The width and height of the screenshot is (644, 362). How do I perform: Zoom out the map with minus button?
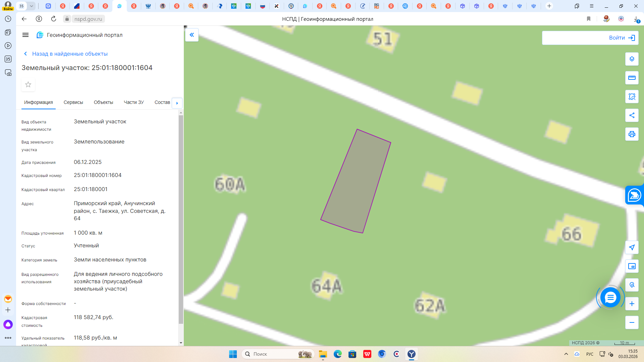[632, 322]
